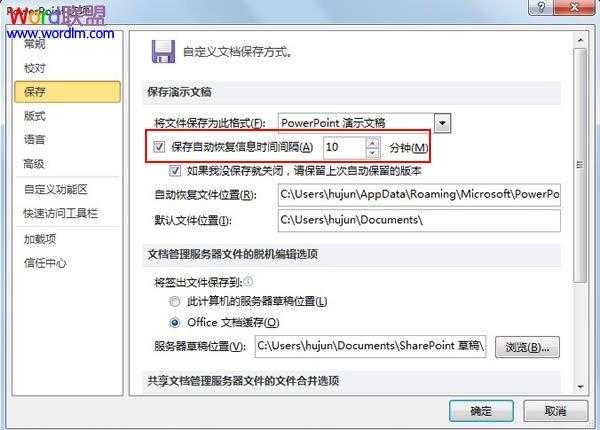Click the 确定 button
Image resolution: width=600 pixels, height=430 pixels.
coord(481,411)
